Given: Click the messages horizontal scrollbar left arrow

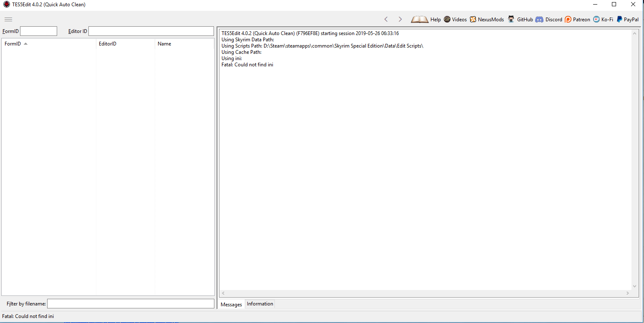Looking at the screenshot, I should (x=223, y=293).
